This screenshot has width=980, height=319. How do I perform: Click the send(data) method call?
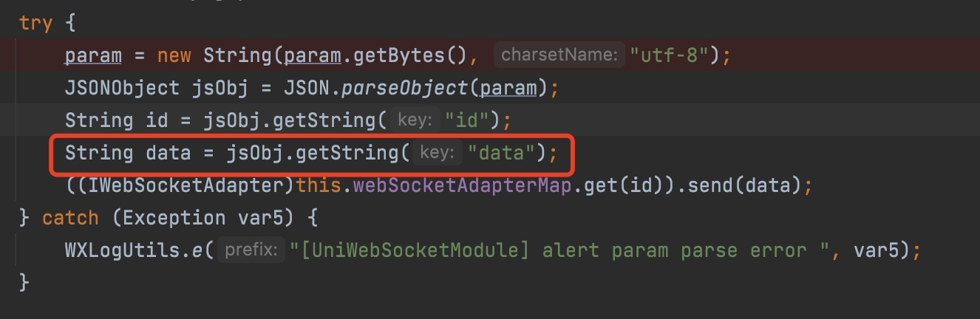click(745, 185)
